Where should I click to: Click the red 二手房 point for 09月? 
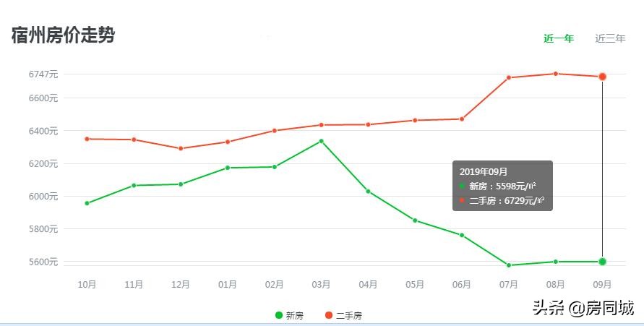click(x=602, y=77)
